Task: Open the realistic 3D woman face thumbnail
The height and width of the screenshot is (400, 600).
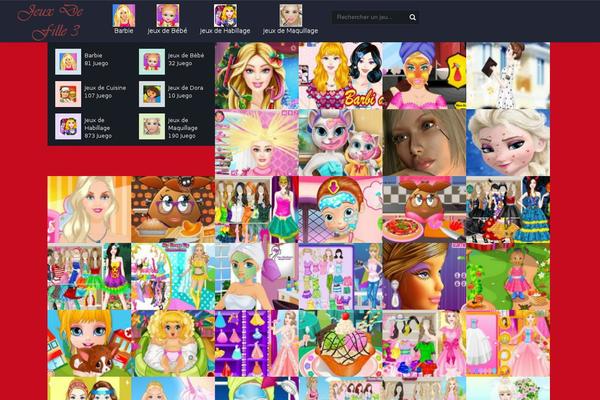Action: [x=424, y=143]
